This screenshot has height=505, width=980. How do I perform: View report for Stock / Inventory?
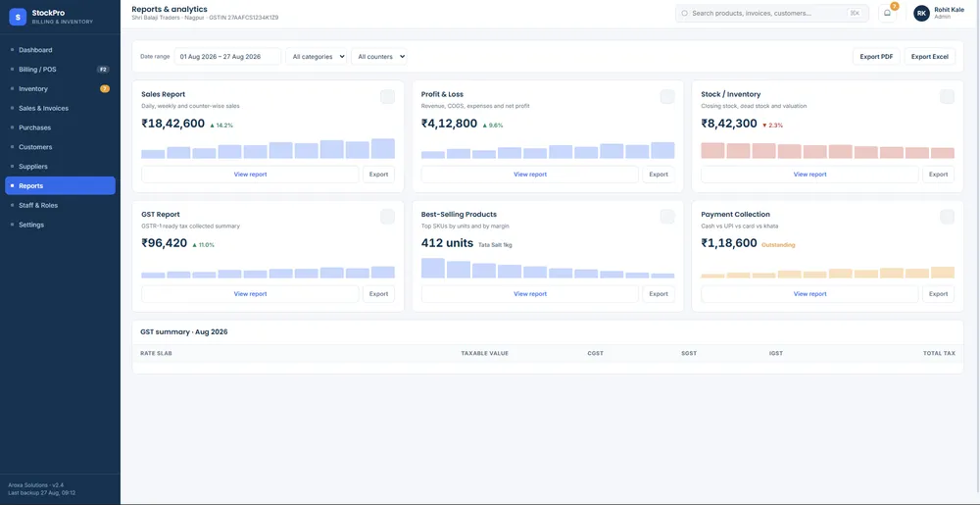(810, 175)
